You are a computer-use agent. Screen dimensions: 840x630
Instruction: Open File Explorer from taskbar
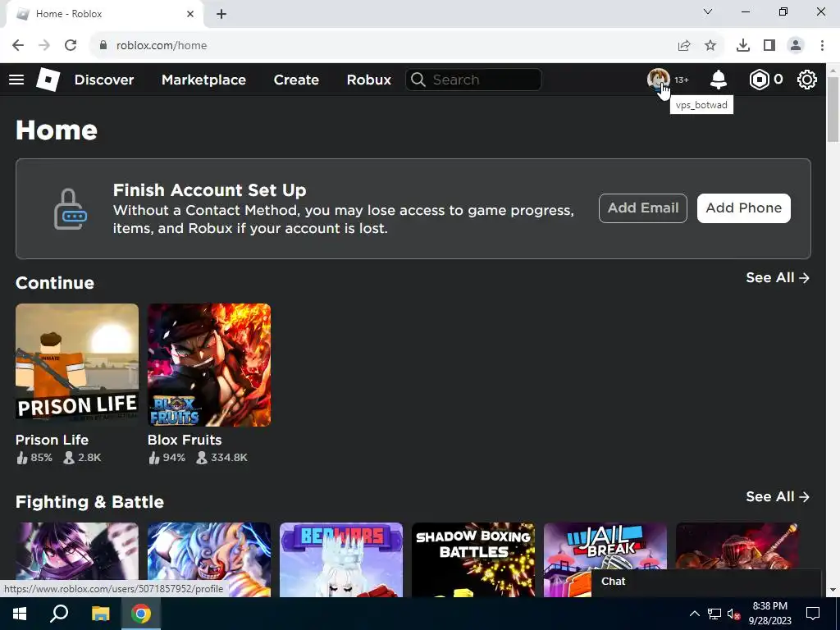click(100, 614)
